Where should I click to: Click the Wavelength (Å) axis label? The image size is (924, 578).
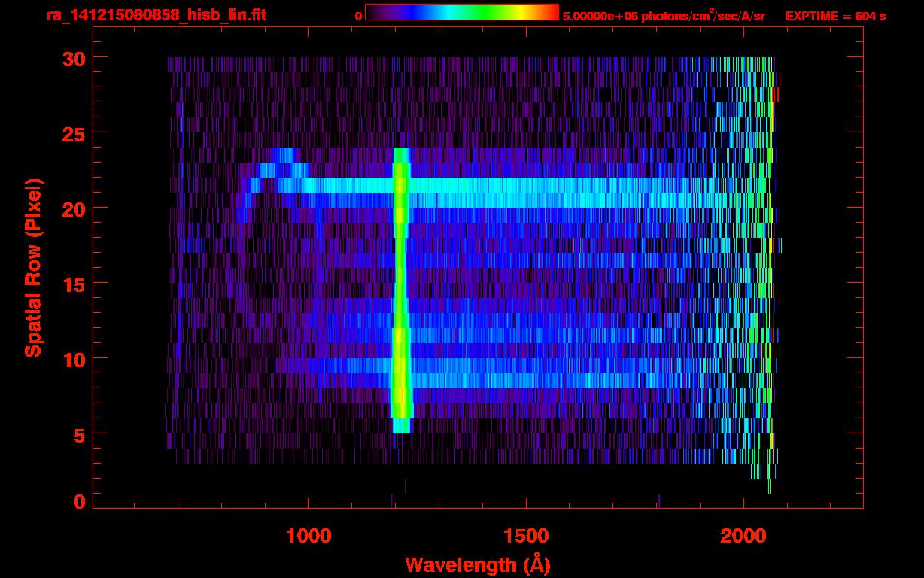pos(476,564)
